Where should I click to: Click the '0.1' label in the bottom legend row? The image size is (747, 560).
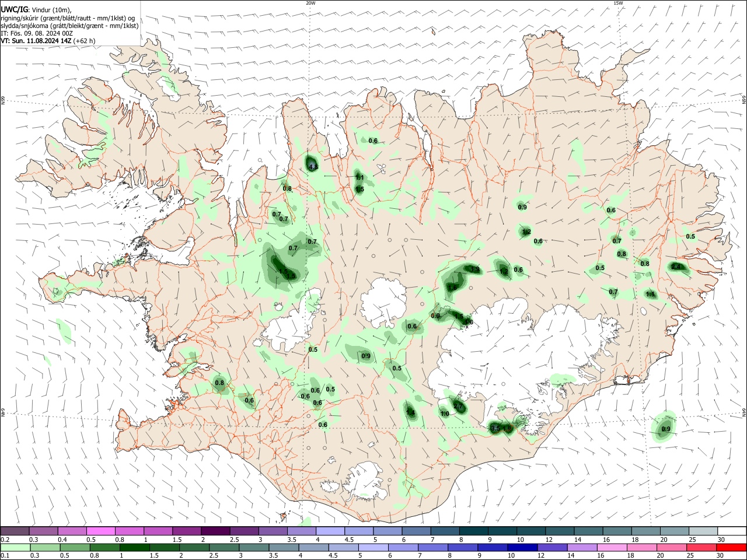pyautogui.click(x=5, y=556)
